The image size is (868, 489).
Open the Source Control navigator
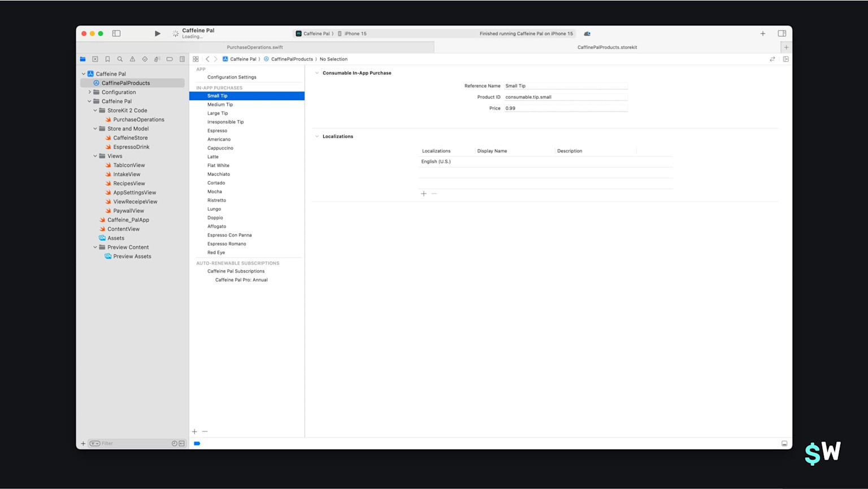pos(96,59)
